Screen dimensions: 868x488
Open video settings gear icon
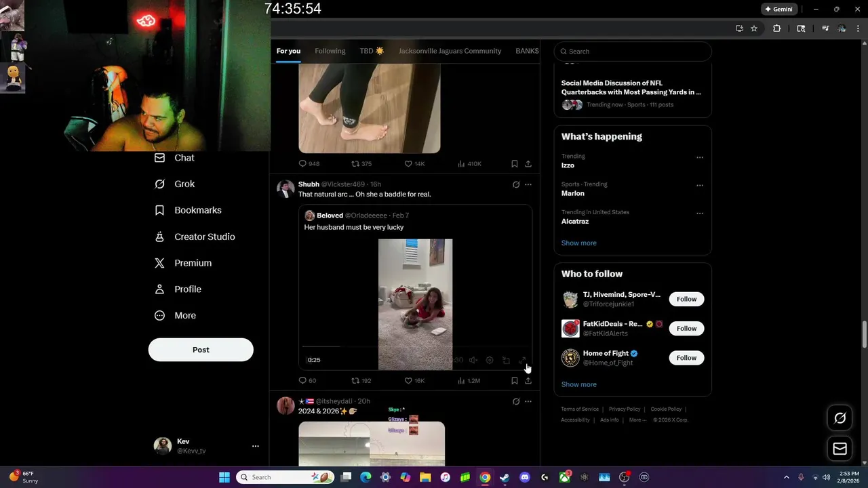tap(490, 361)
